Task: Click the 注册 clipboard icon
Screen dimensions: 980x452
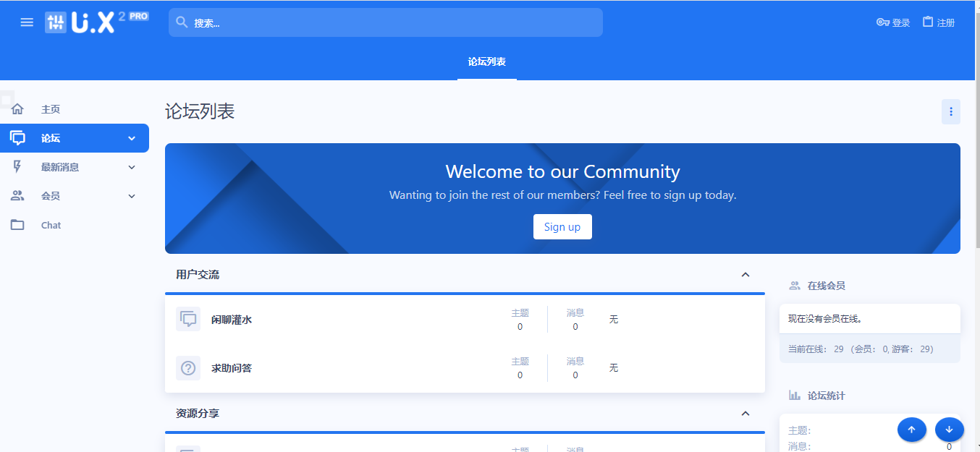Action: point(928,22)
